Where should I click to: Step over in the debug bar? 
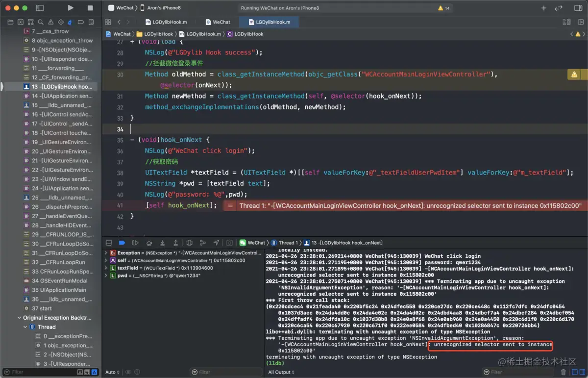click(x=149, y=243)
